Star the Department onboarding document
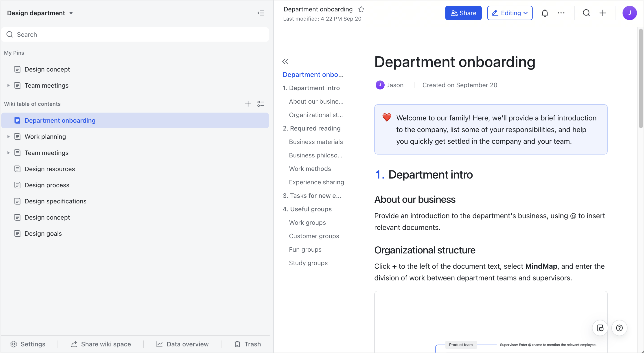The width and height of the screenshot is (644, 353). point(361,9)
